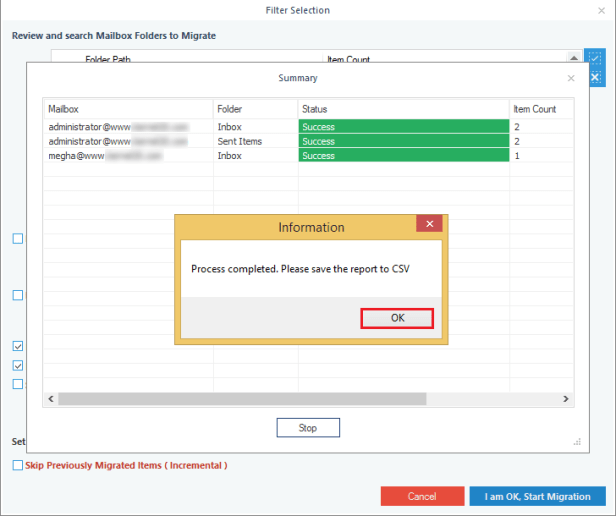The image size is (616, 516).
Task: Click I am OK, Start Migration
Action: pyautogui.click(x=537, y=496)
